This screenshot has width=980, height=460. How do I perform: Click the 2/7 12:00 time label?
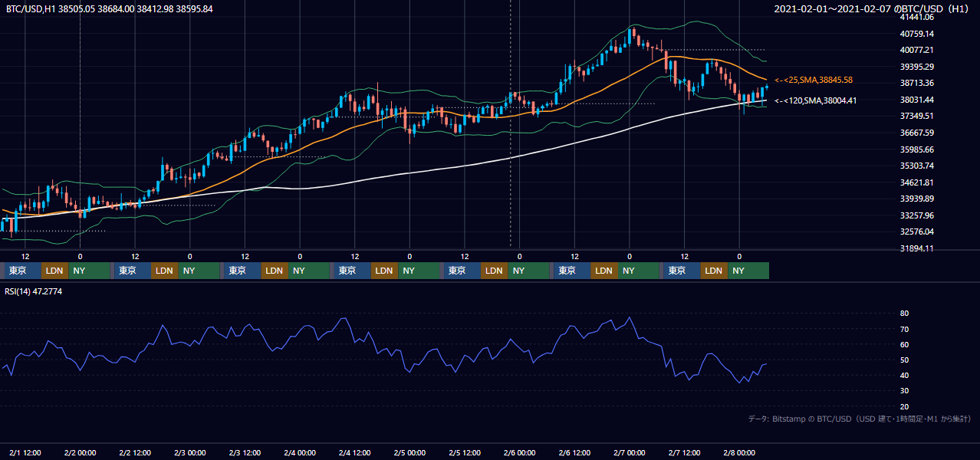coord(685,453)
